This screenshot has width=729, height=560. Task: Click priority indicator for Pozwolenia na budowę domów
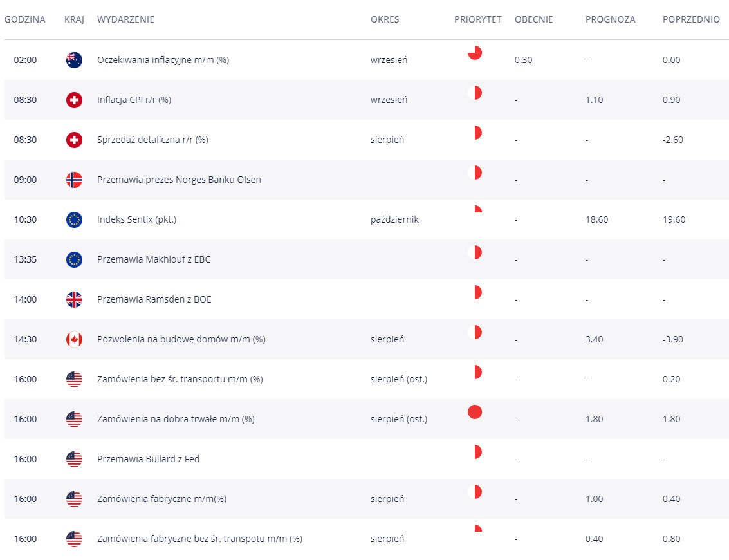[475, 332]
